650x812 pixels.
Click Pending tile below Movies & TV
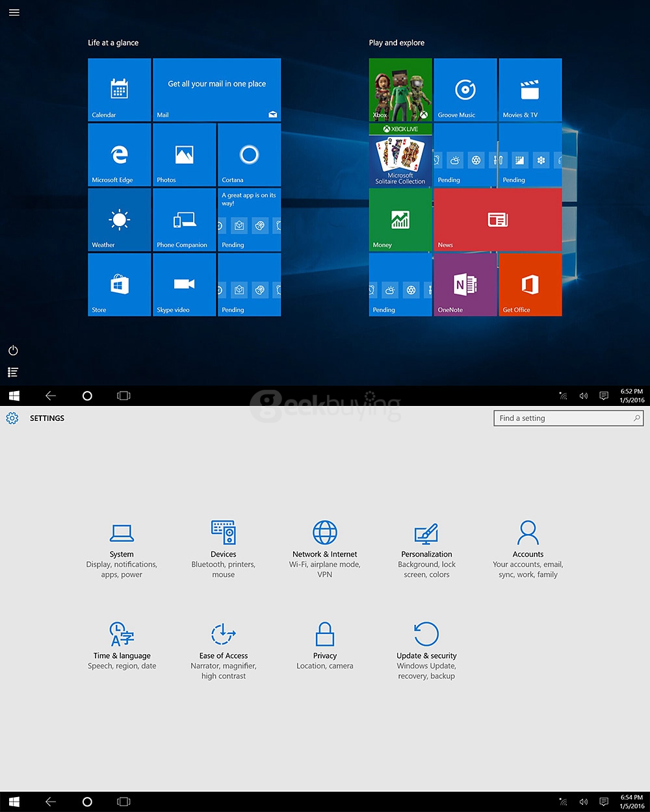(x=530, y=155)
